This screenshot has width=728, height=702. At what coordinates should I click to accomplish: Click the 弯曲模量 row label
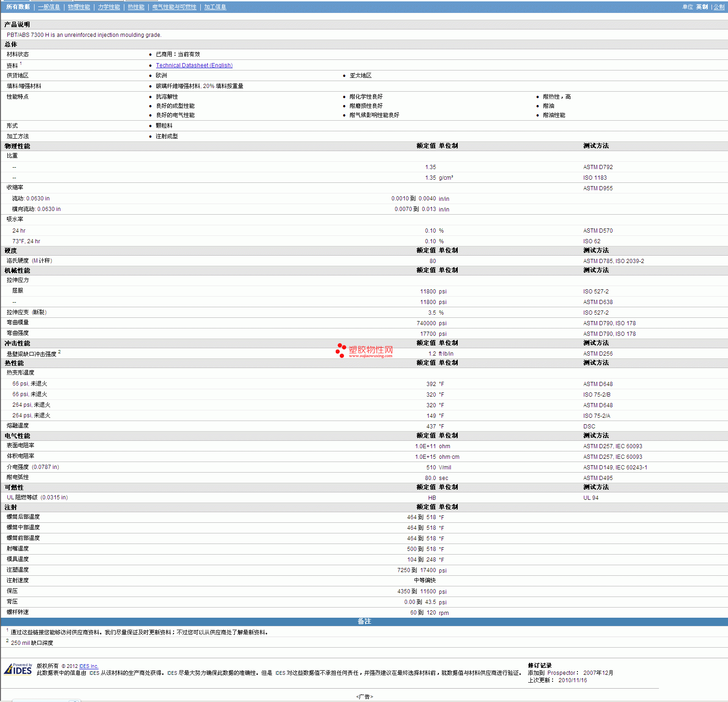pyautogui.click(x=18, y=322)
